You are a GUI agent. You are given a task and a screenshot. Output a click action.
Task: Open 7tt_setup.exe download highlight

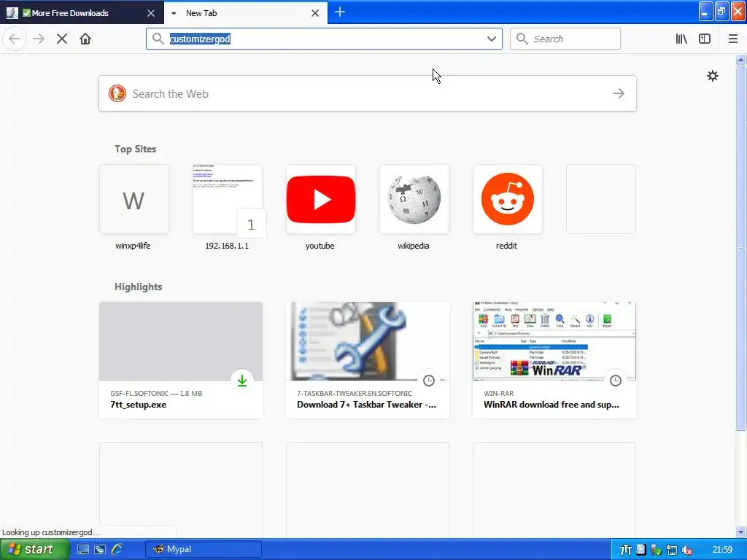click(181, 360)
